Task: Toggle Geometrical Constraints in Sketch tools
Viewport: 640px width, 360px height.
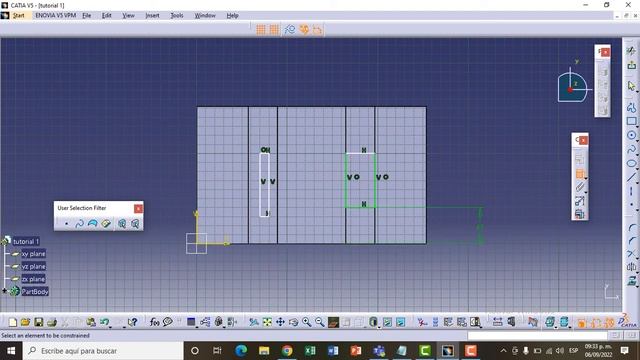Action: [x=304, y=29]
